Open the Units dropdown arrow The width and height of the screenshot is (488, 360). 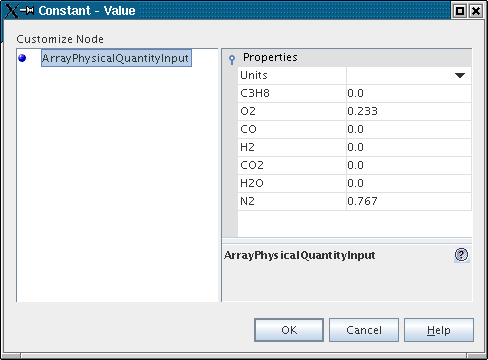pos(460,76)
